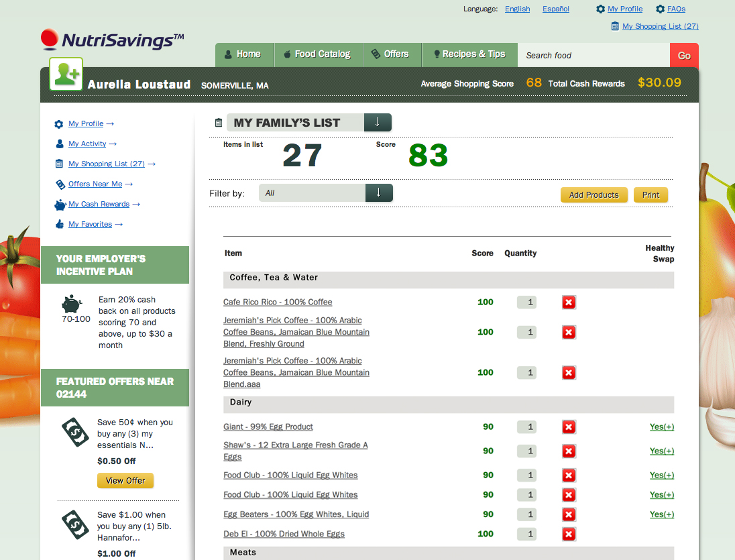Image resolution: width=735 pixels, height=560 pixels.
Task: Click the Go search button
Action: point(685,55)
